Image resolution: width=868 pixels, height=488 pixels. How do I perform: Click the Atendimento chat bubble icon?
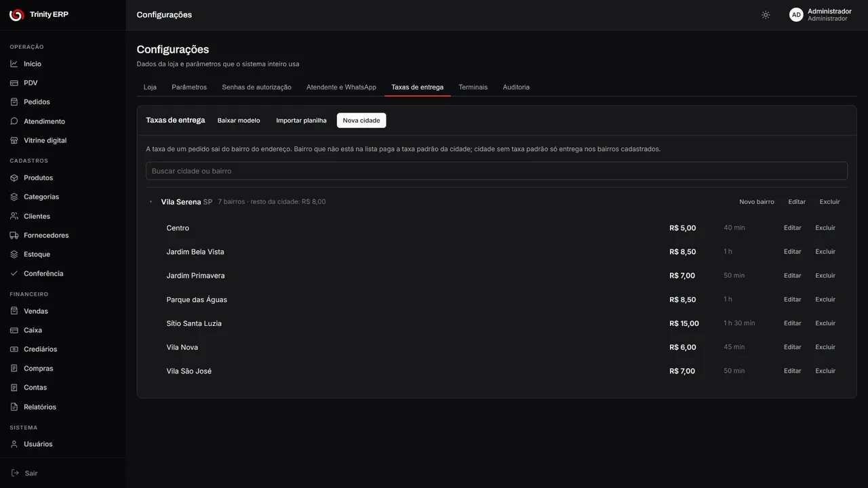[x=14, y=121]
